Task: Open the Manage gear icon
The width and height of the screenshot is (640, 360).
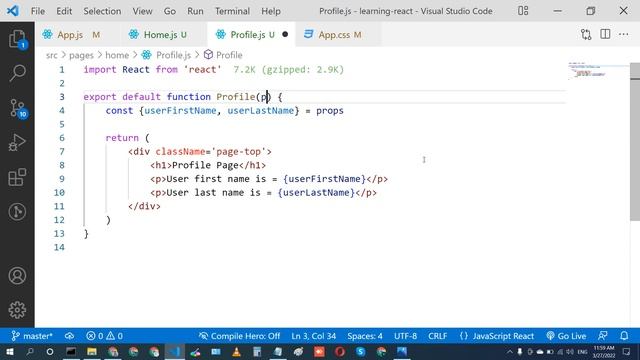Action: click(17, 310)
